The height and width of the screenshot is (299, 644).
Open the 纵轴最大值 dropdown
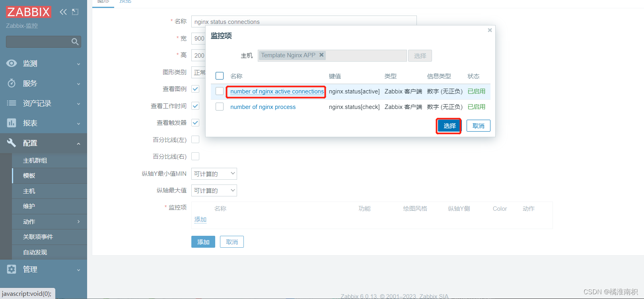(214, 190)
